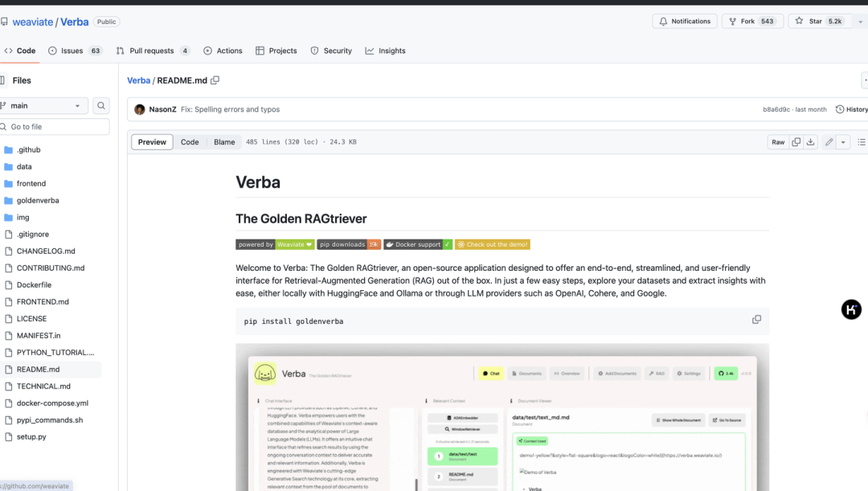The height and width of the screenshot is (491, 868).
Task: Open the Issues tab
Action: (74, 51)
